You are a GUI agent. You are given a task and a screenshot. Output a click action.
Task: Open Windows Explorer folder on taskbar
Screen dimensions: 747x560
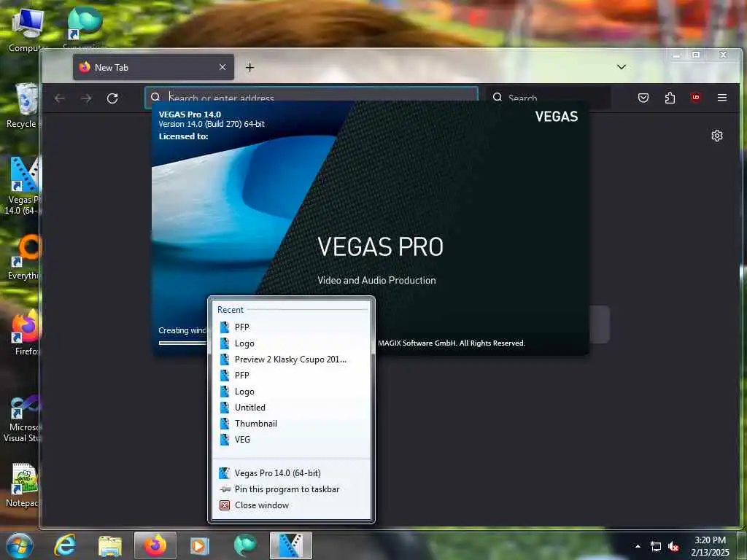pyautogui.click(x=110, y=545)
